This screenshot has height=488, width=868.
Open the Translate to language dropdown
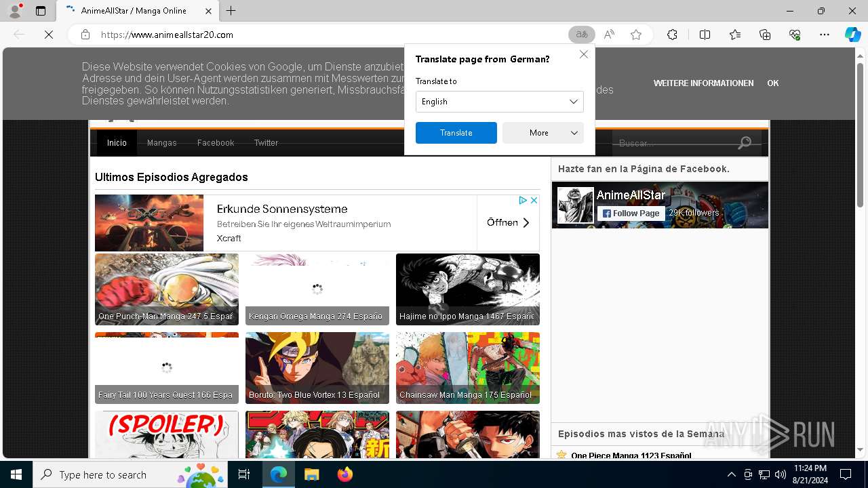pyautogui.click(x=499, y=102)
